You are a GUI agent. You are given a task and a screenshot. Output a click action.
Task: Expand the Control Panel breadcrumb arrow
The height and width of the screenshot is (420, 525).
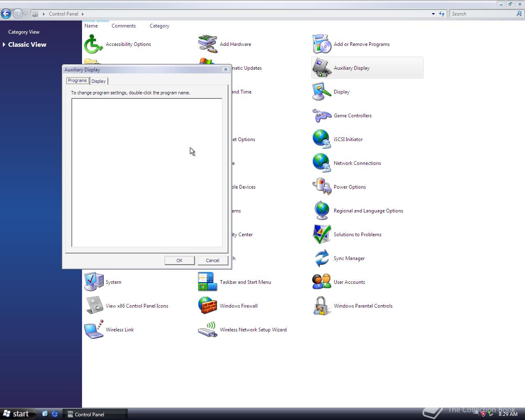pyautogui.click(x=82, y=14)
